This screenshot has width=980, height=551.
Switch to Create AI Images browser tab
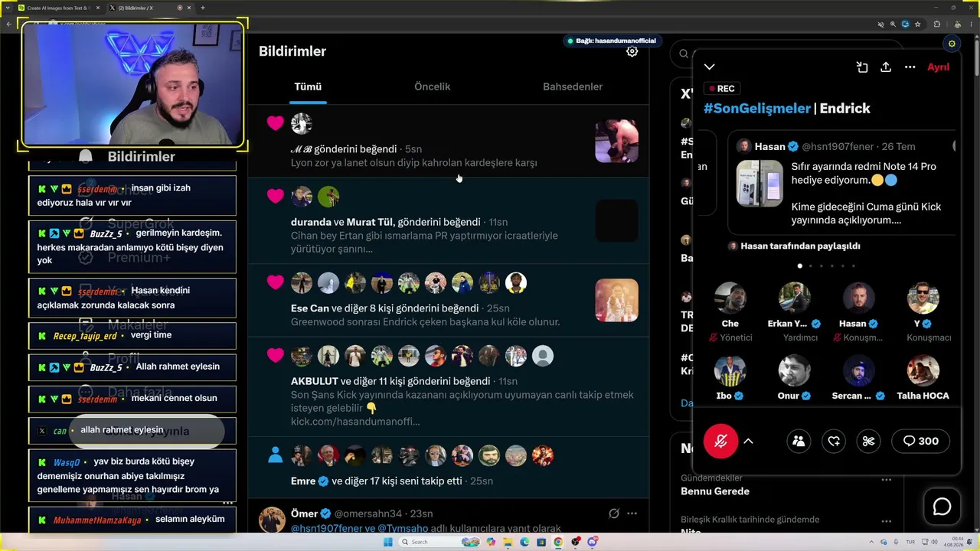[58, 8]
